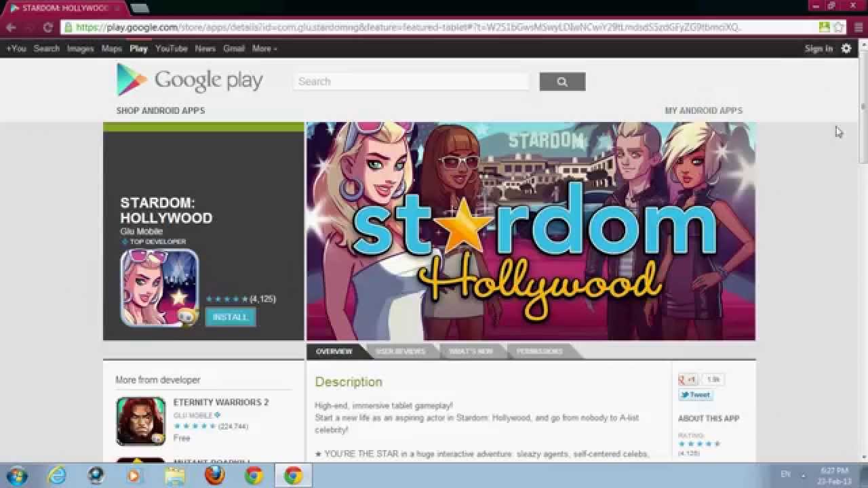Go to Google Maps link
The height and width of the screenshot is (488, 868).
(x=111, y=48)
